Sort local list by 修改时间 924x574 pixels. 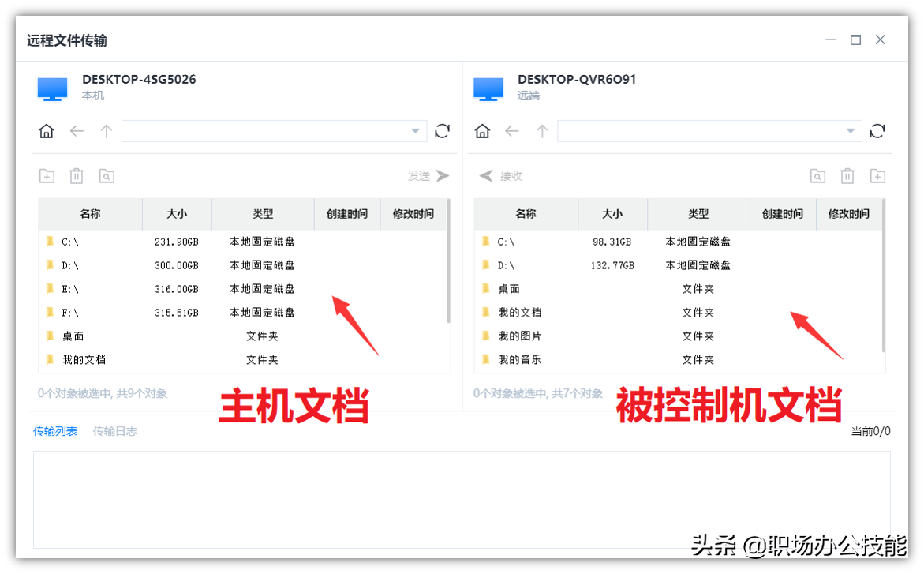(413, 214)
